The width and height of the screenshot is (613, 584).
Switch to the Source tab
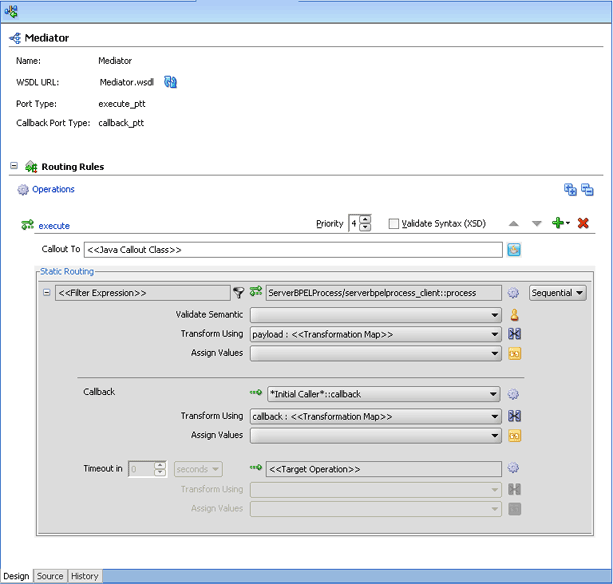(50, 576)
